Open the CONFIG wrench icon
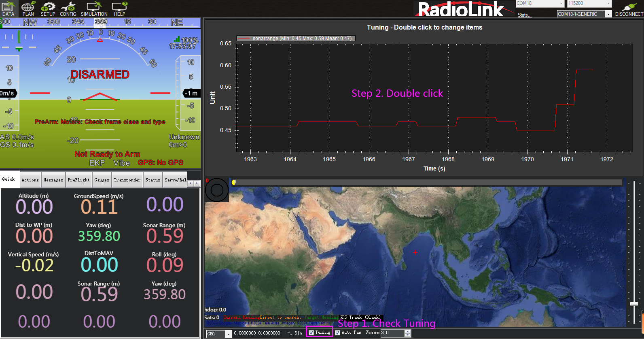This screenshot has width=644, height=339. point(68,9)
